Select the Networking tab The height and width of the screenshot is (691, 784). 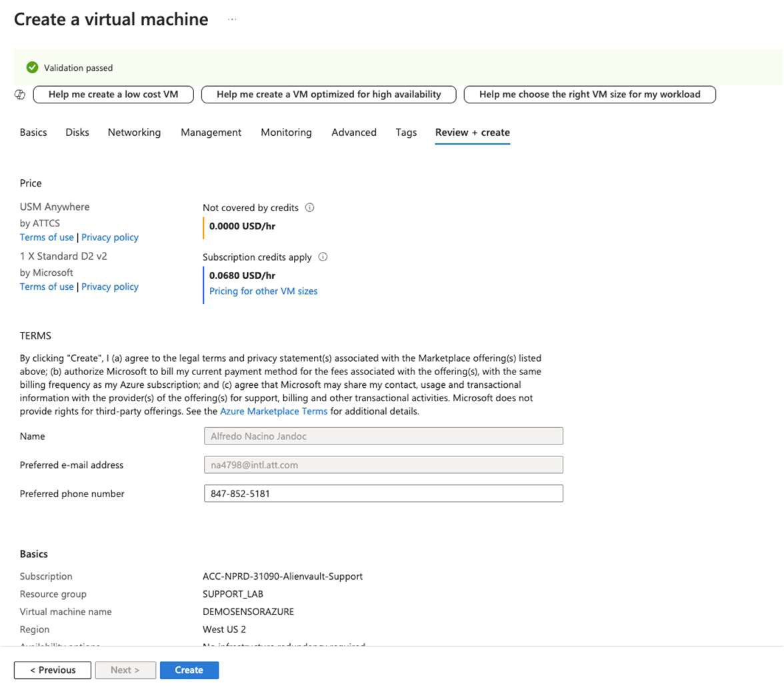pos(133,132)
